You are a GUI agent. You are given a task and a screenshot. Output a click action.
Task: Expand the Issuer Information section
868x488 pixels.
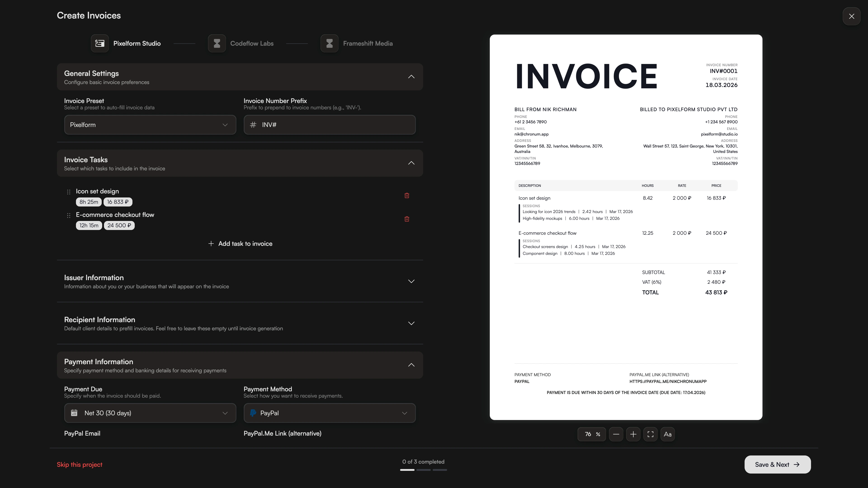(x=411, y=281)
